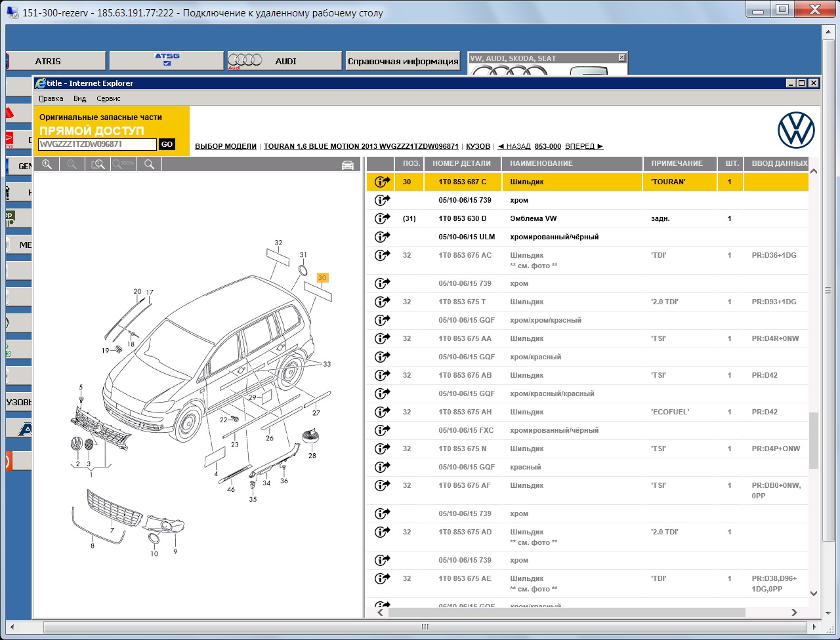
Task: Click the GO button next to the VIN
Action: pos(167,144)
